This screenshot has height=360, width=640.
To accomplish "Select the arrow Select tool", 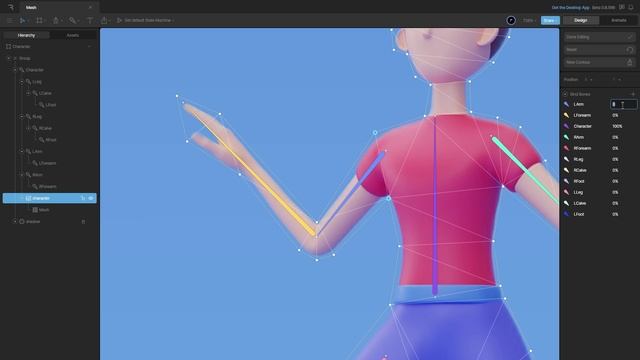I will click(22, 20).
